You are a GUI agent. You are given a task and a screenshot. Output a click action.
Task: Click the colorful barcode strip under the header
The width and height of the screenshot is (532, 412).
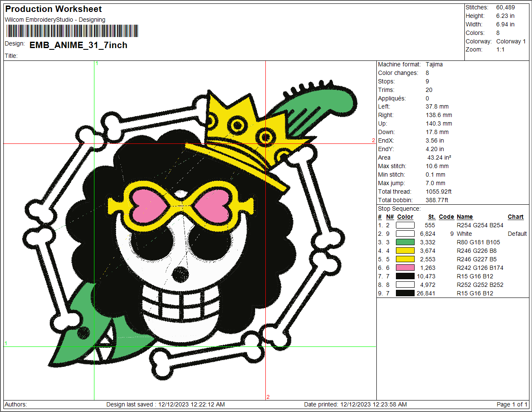72,31
